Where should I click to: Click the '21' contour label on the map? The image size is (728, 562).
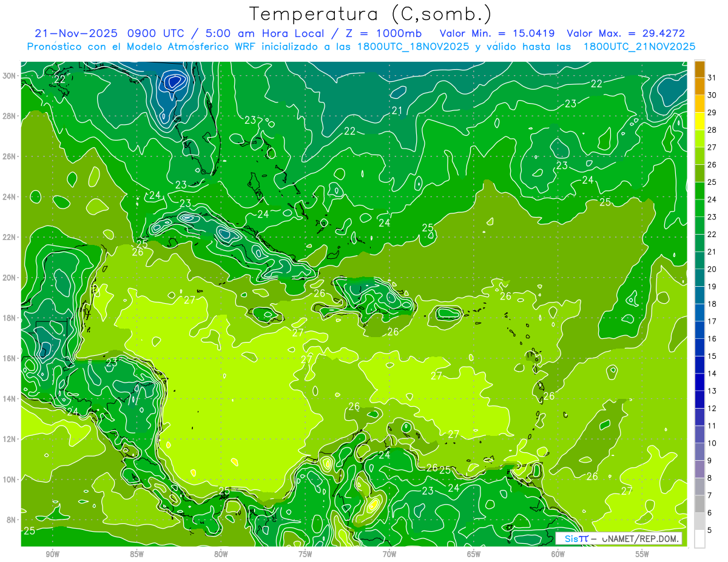[x=397, y=110]
